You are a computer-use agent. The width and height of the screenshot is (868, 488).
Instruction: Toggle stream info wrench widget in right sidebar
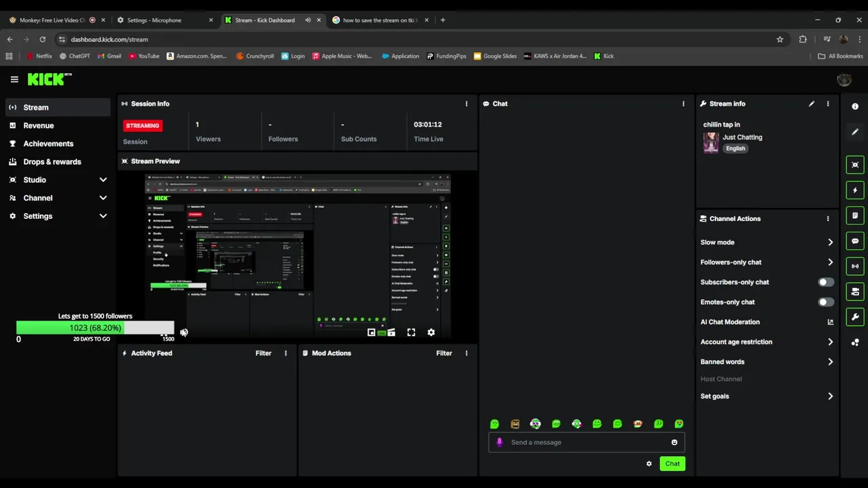(855, 317)
